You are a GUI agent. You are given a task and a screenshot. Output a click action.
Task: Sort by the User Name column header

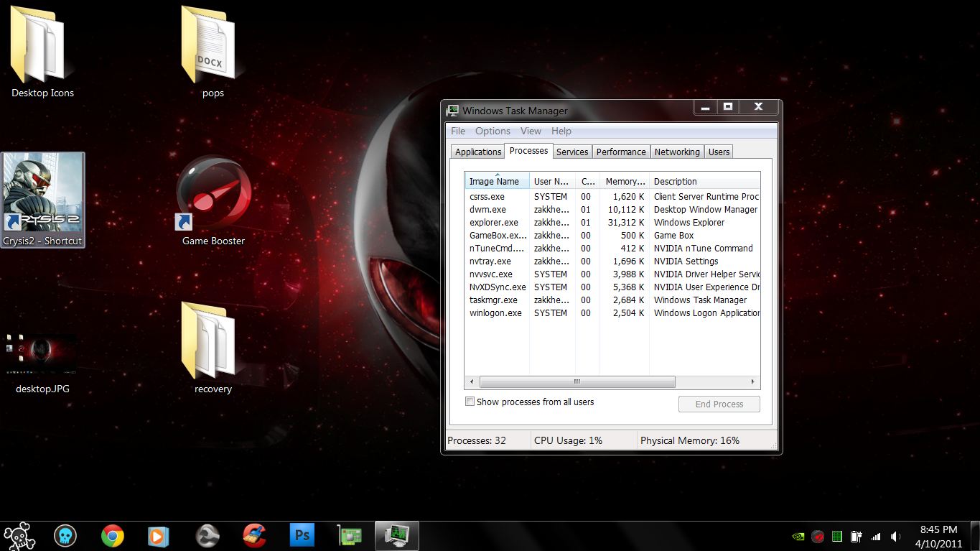click(x=552, y=181)
